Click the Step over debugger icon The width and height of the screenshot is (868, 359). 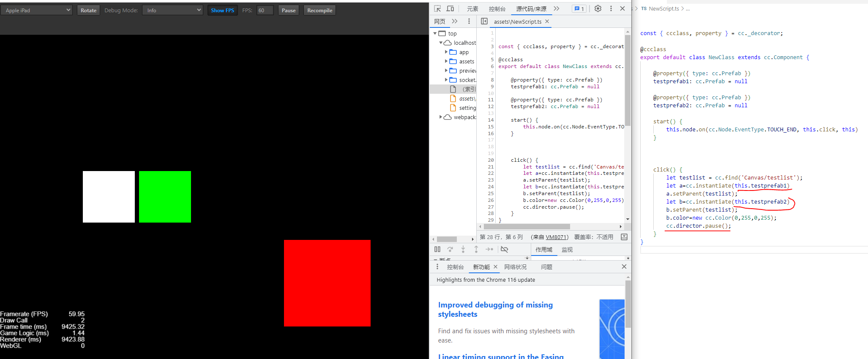click(x=450, y=249)
